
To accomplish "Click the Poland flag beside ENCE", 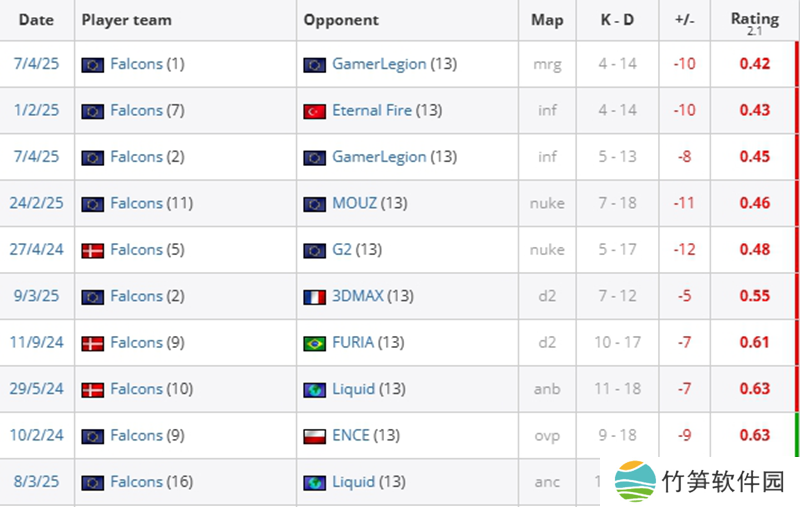I will point(314,436).
